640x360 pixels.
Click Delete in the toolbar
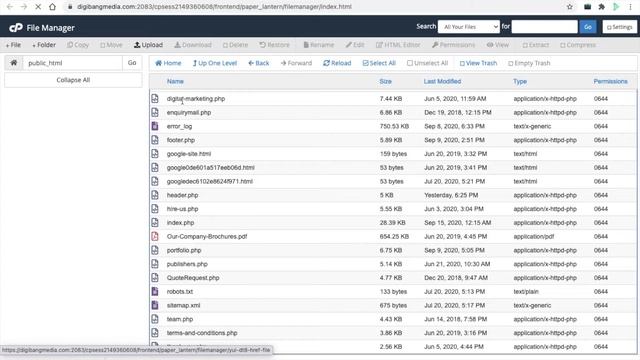click(236, 45)
